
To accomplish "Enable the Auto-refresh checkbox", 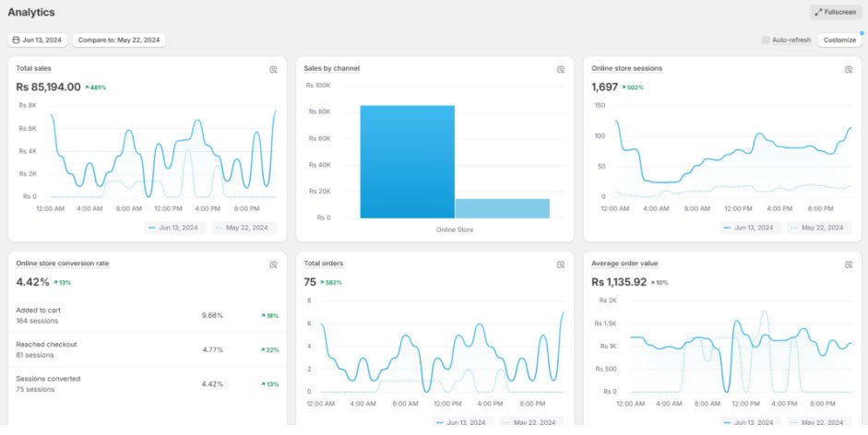I will tap(766, 40).
